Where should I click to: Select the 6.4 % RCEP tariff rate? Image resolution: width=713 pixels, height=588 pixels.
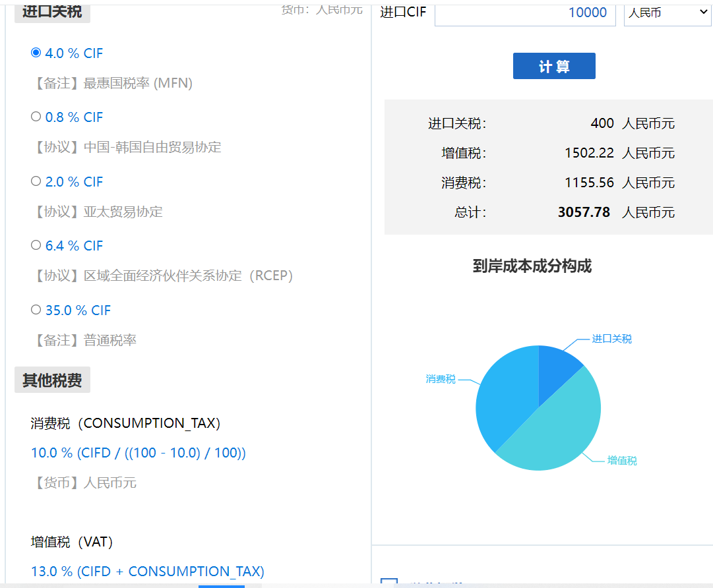(x=36, y=245)
